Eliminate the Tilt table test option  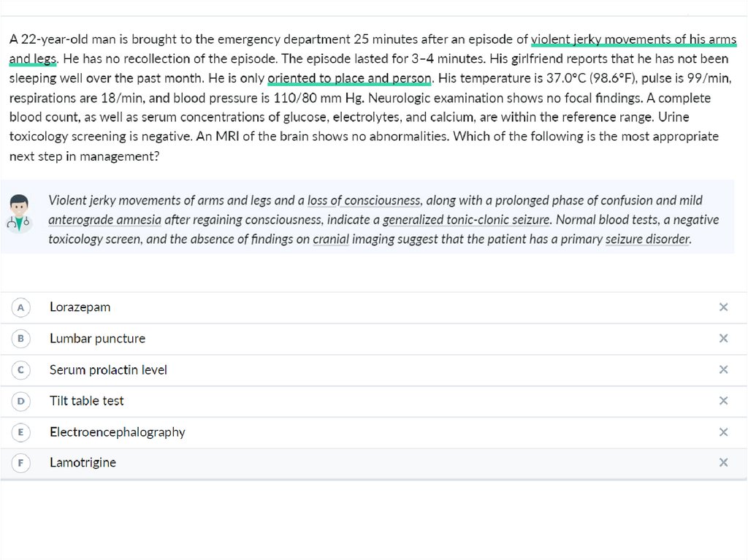tap(723, 401)
